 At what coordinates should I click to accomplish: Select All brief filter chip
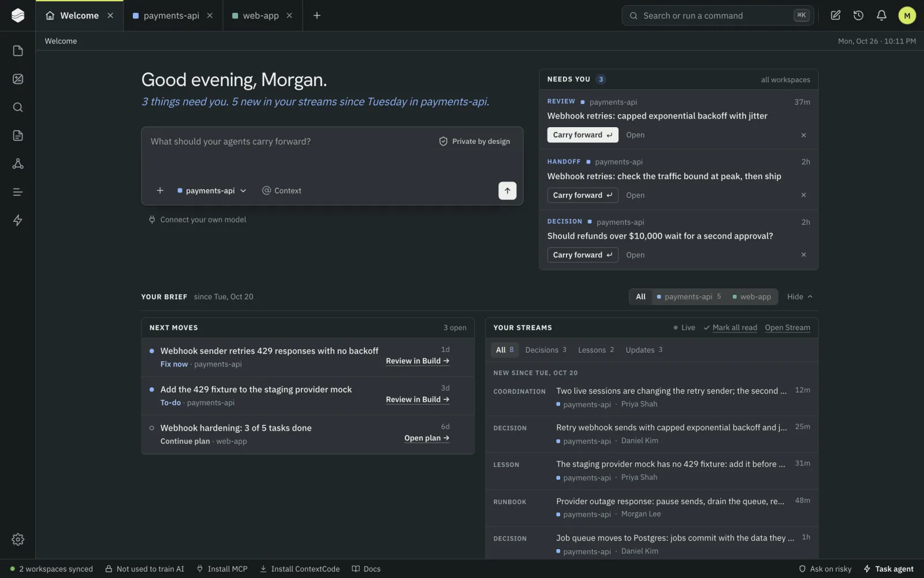point(640,297)
